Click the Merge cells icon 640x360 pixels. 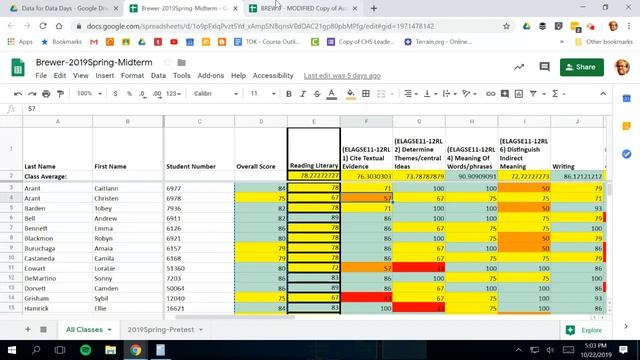[381, 94]
